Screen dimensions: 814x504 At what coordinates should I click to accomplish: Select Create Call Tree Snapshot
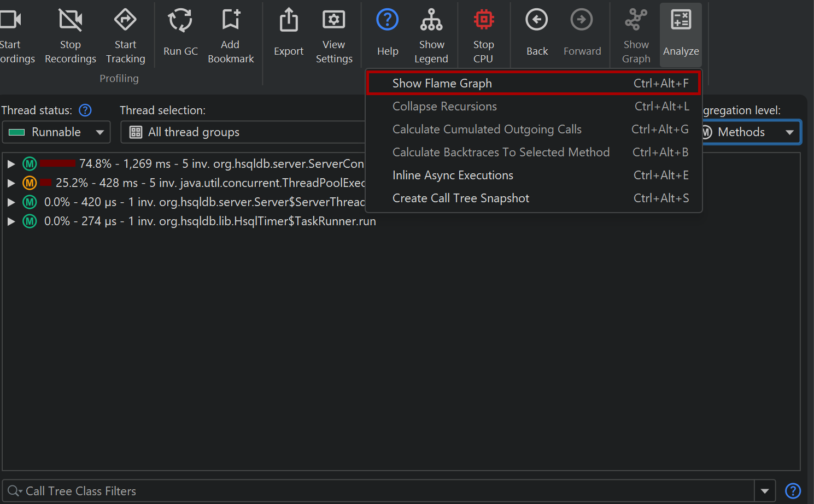[x=460, y=198]
